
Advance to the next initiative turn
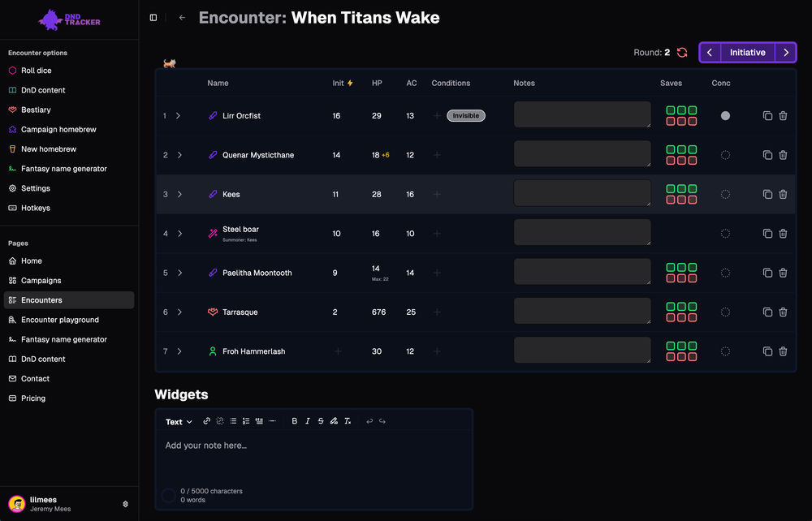pos(786,53)
